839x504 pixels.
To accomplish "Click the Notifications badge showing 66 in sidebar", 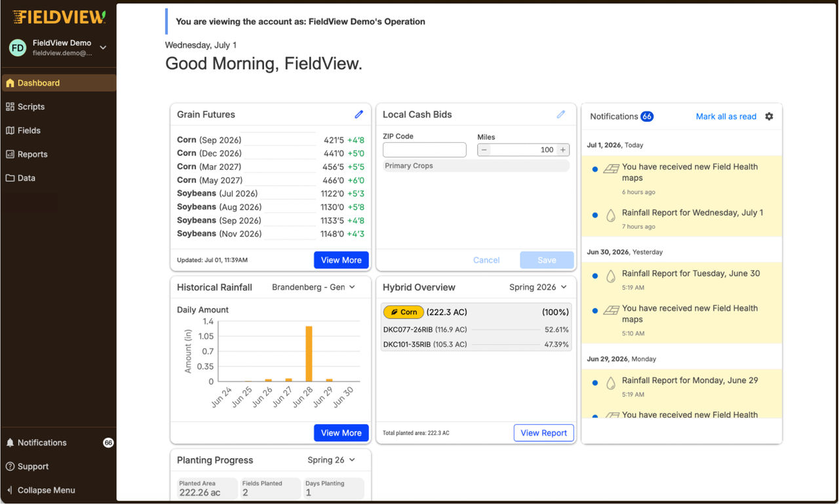I will pyautogui.click(x=108, y=442).
